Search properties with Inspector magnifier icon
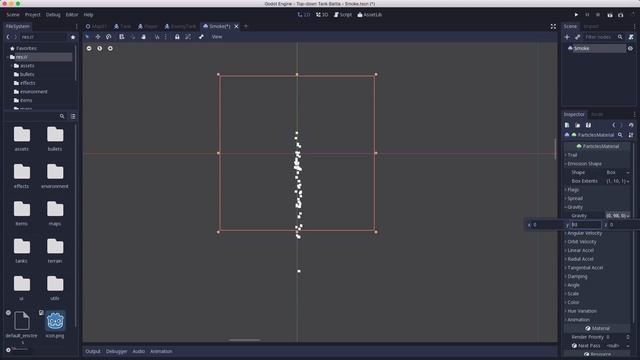Viewport: 640px width, 360px height. pyautogui.click(x=620, y=135)
